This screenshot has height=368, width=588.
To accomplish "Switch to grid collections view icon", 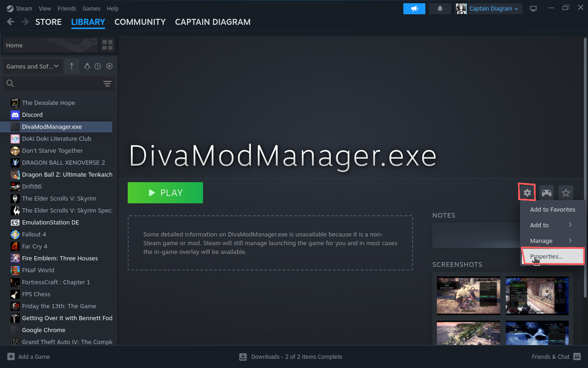I will pos(107,45).
